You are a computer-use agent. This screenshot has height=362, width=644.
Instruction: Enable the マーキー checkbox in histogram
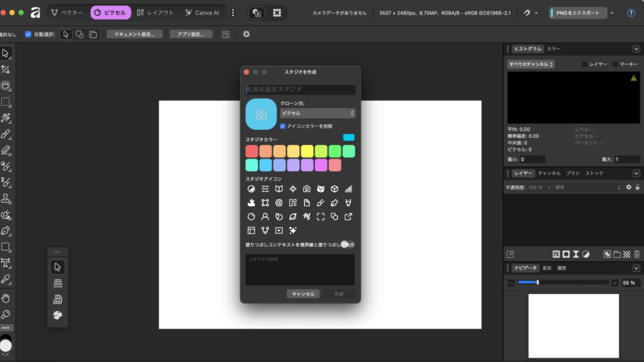click(x=616, y=64)
